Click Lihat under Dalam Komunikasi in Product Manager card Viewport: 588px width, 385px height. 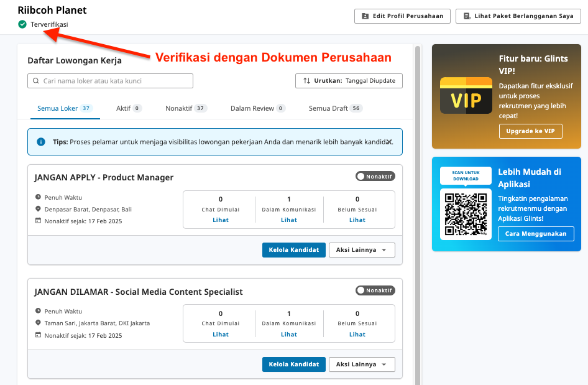coord(289,220)
